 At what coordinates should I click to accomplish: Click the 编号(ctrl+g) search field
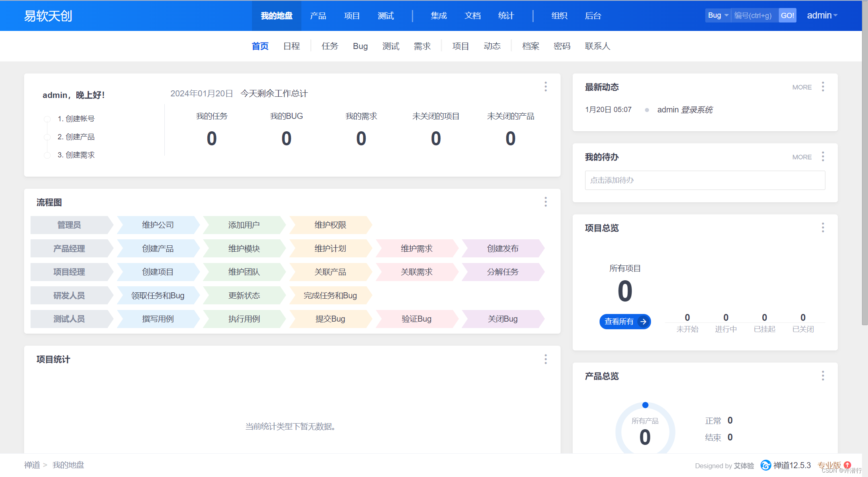pos(754,15)
